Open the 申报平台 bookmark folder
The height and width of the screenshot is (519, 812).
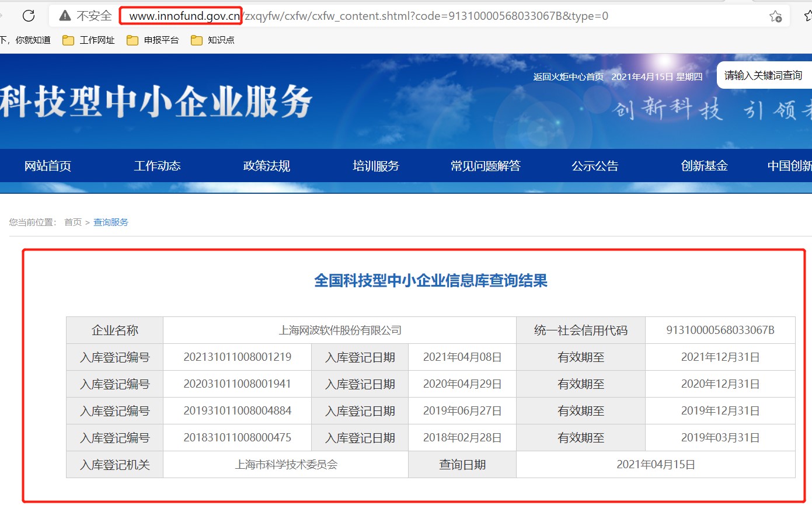[x=153, y=40]
